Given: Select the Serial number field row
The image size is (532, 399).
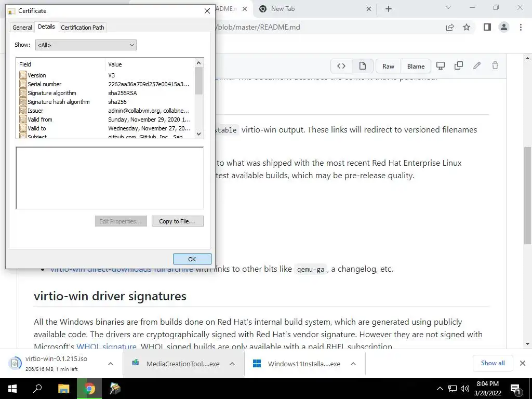Looking at the screenshot, I should pos(106,84).
